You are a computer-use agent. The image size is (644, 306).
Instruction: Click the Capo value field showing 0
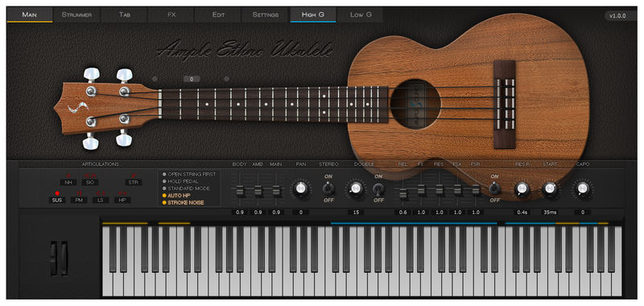point(582,213)
